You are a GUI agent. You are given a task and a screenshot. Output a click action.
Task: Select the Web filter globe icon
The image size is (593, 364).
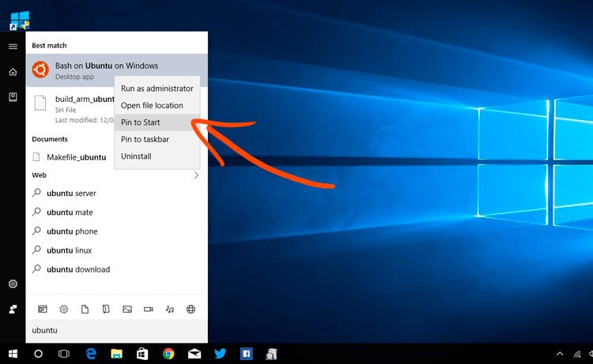tap(191, 310)
